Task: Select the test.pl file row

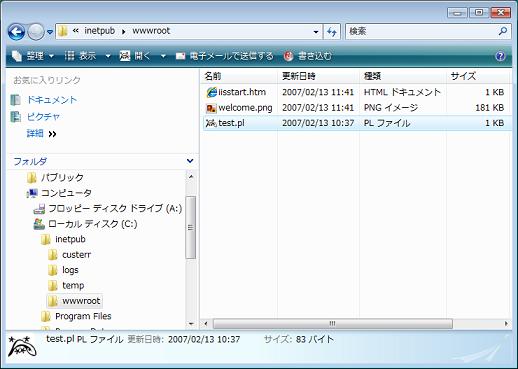Action: tap(357, 123)
